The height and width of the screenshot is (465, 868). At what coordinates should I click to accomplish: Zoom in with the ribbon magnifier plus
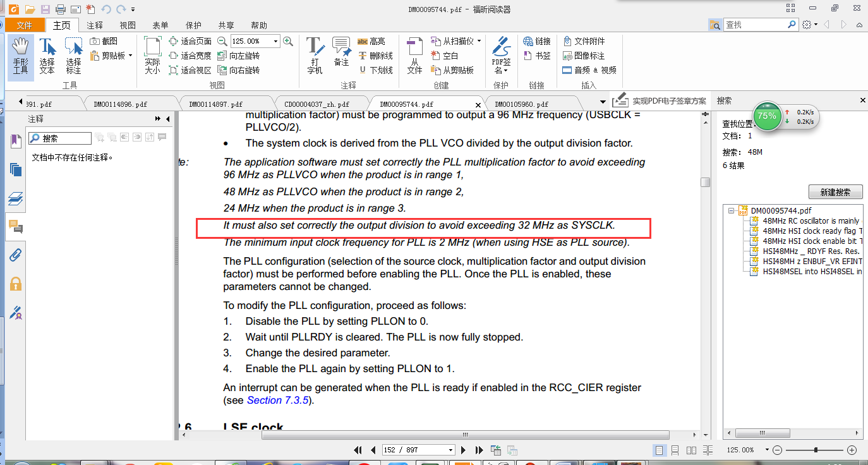288,41
